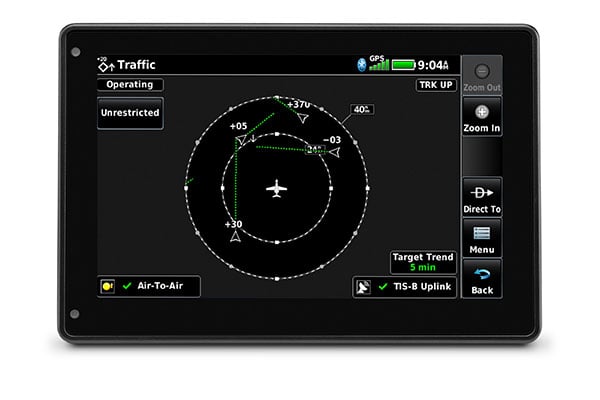
Task: Tap the TIS-B satellite dish icon
Action: click(x=363, y=287)
